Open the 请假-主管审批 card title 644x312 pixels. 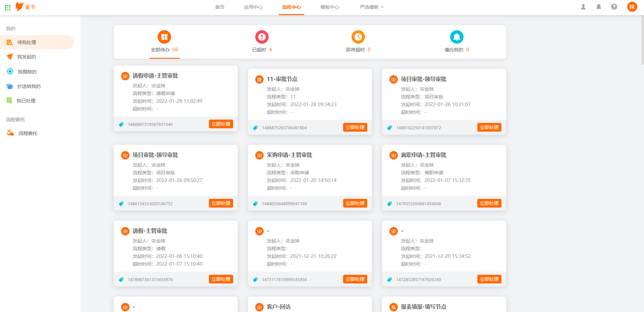150,231
